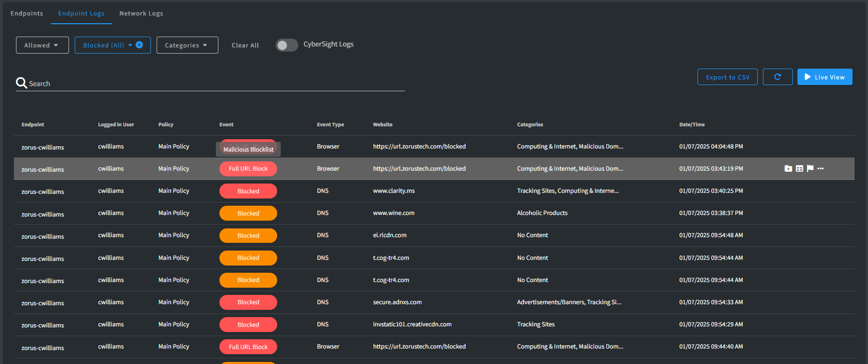Click the refresh icon button

778,77
